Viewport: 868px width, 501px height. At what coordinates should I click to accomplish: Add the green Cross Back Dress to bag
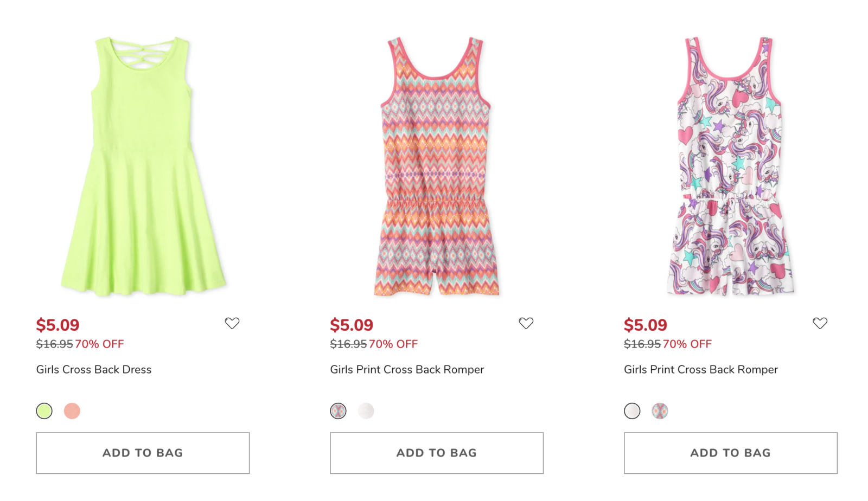coord(143,453)
